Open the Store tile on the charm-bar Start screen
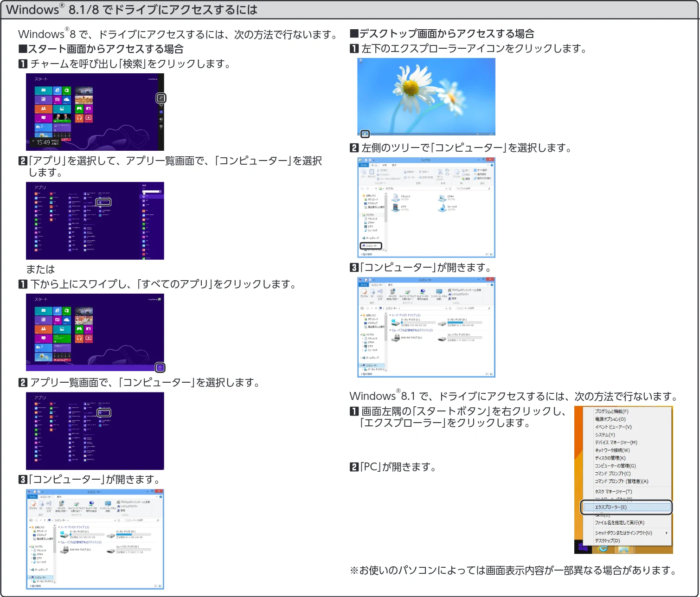Screen dimensions: 700x597 [66, 90]
